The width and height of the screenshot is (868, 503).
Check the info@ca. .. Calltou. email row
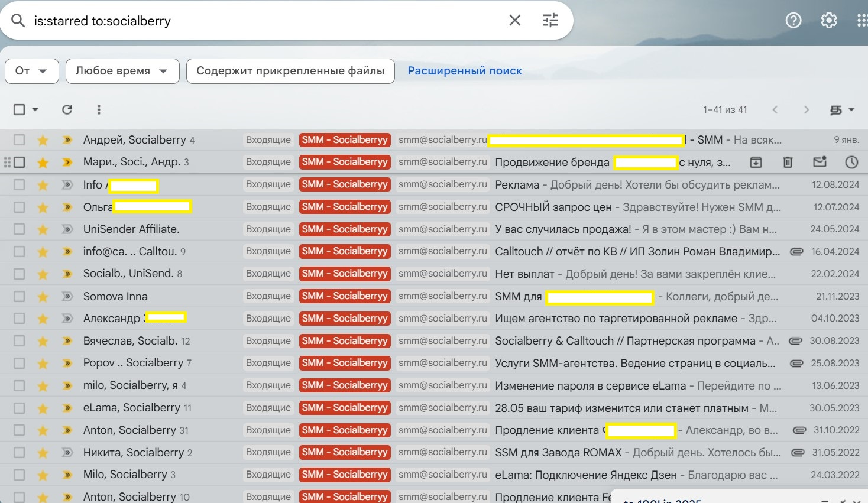19,252
